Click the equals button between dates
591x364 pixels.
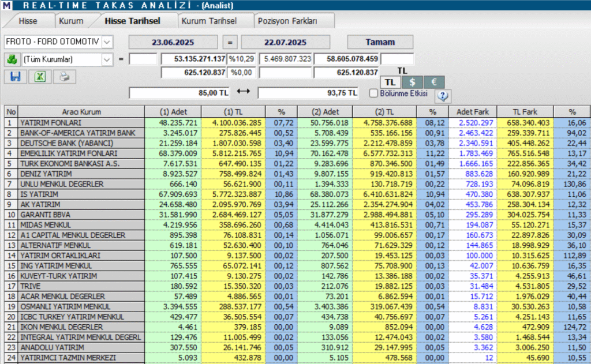[x=230, y=42]
